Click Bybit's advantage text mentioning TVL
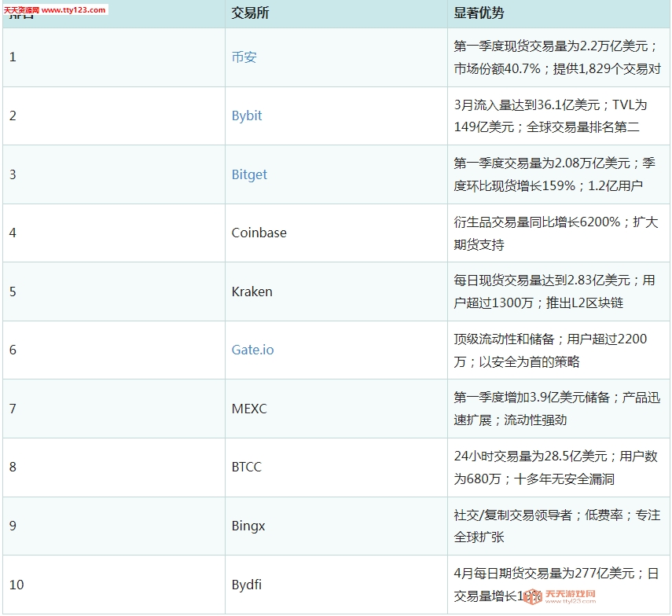 [x=550, y=115]
